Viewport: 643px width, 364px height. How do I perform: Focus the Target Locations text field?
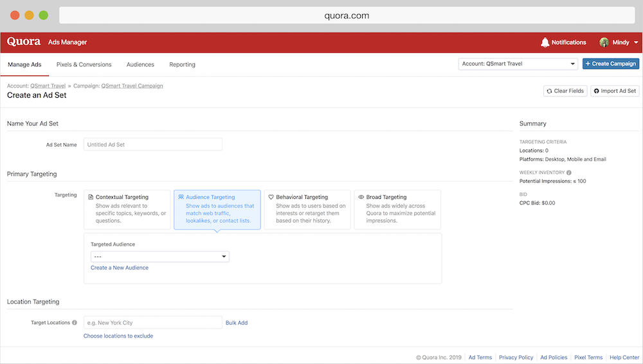(153, 323)
